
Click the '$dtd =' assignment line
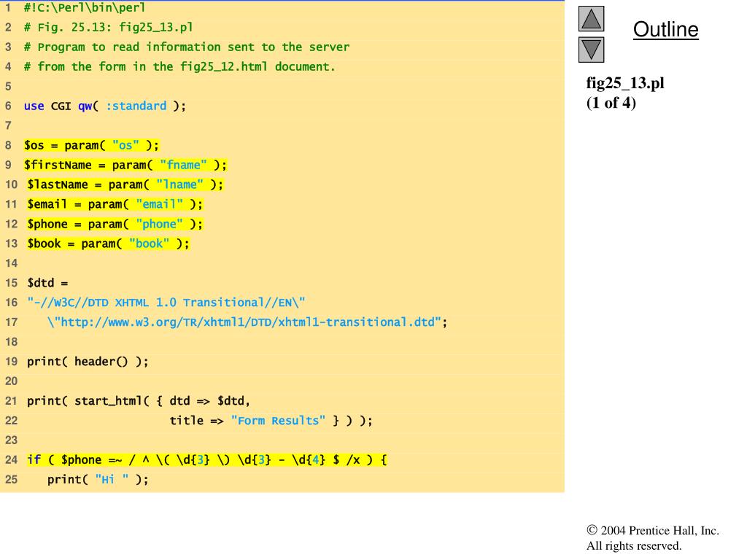click(47, 283)
